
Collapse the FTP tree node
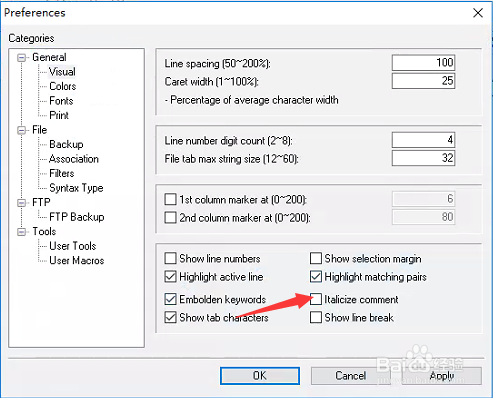pos(22,203)
